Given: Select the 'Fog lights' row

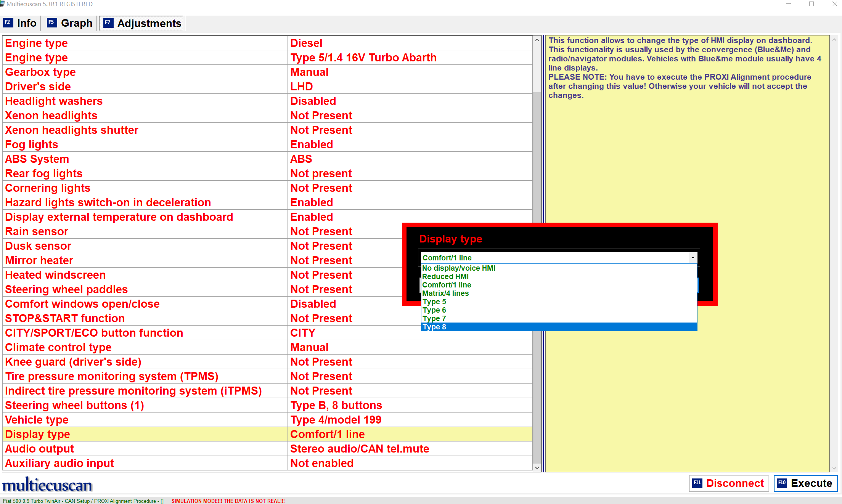Looking at the screenshot, I should (x=267, y=144).
